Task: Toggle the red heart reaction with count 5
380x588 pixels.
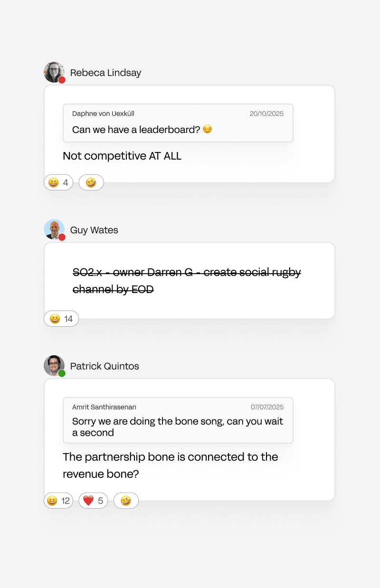Action: tap(93, 501)
